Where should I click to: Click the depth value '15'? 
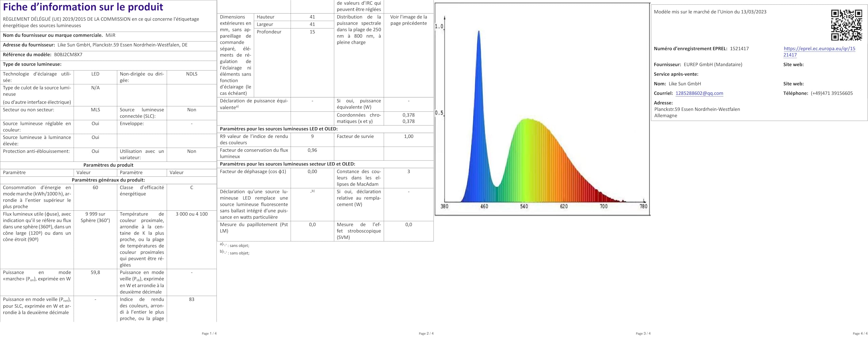click(312, 32)
